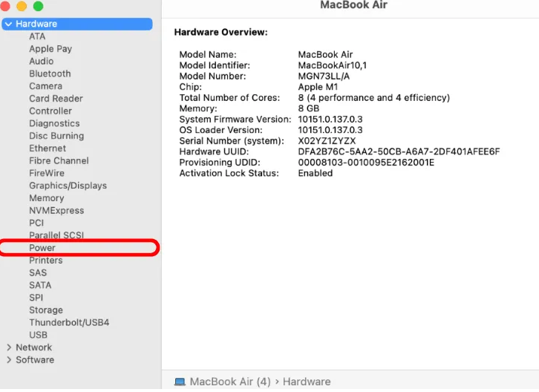The height and width of the screenshot is (392, 539).
Task: Select the Software category label
Action: pos(35,360)
